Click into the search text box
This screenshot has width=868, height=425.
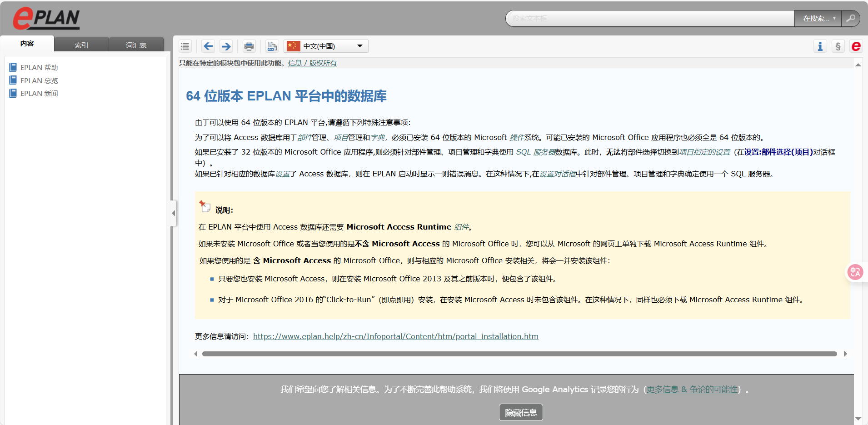(x=650, y=19)
